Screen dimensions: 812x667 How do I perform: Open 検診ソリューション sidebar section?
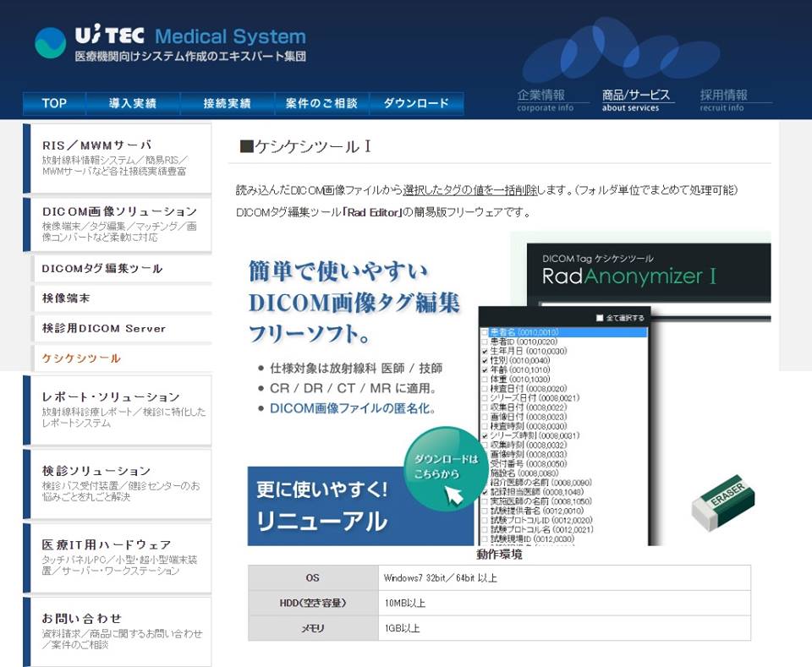[x=118, y=484]
